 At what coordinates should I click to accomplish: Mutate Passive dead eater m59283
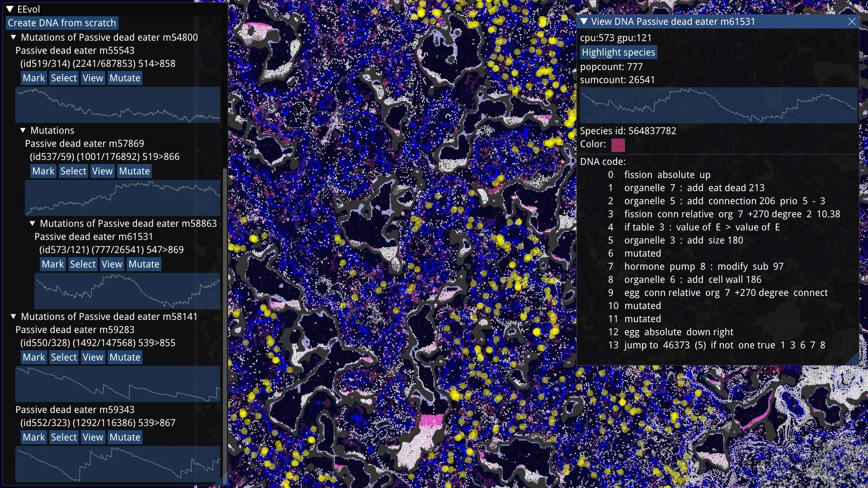[125, 357]
